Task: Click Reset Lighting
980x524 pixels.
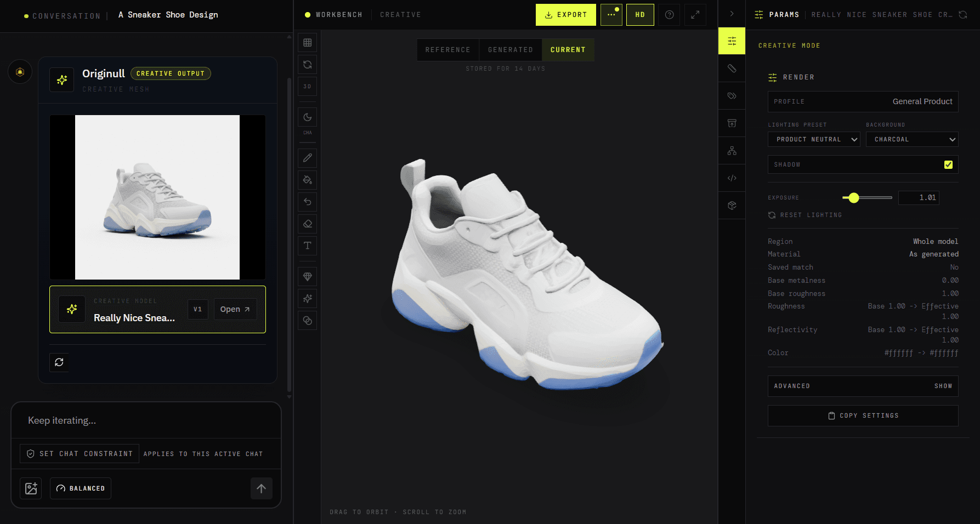Action: (x=805, y=215)
